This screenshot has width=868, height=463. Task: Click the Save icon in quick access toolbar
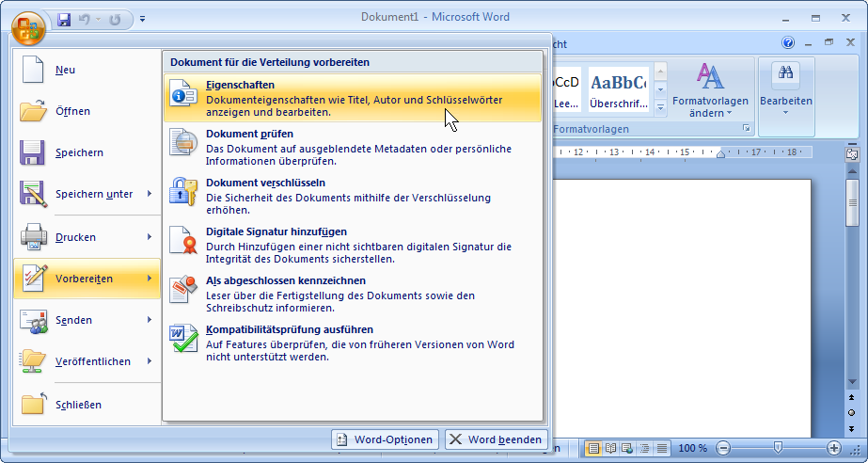point(64,18)
